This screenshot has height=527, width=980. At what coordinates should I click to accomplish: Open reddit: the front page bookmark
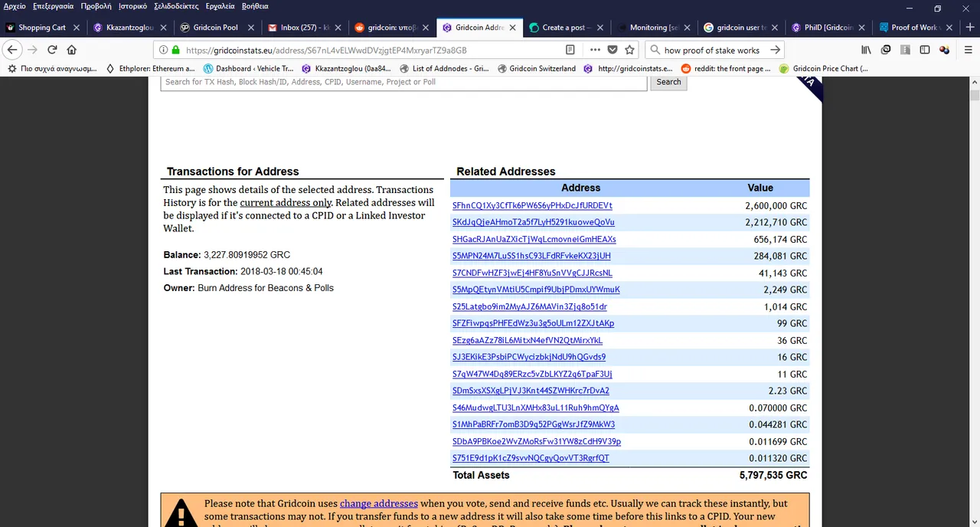click(726, 68)
